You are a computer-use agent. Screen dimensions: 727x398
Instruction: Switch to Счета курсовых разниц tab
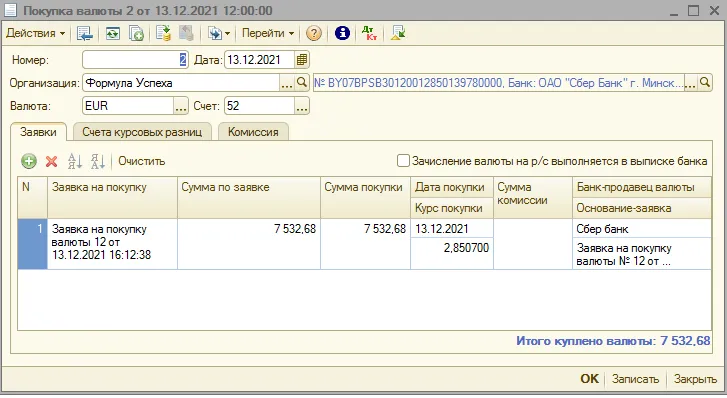pyautogui.click(x=142, y=132)
